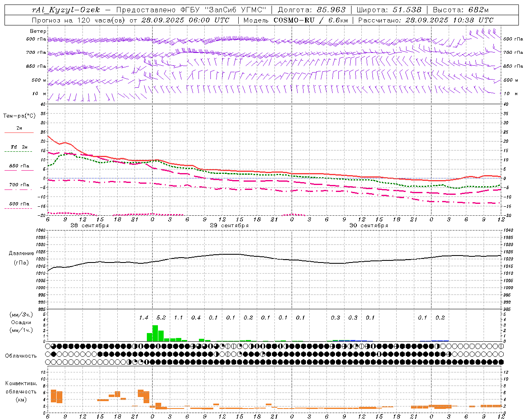Click the Td 2м legend label
This screenshot has width=525, height=420.
(x=19, y=147)
